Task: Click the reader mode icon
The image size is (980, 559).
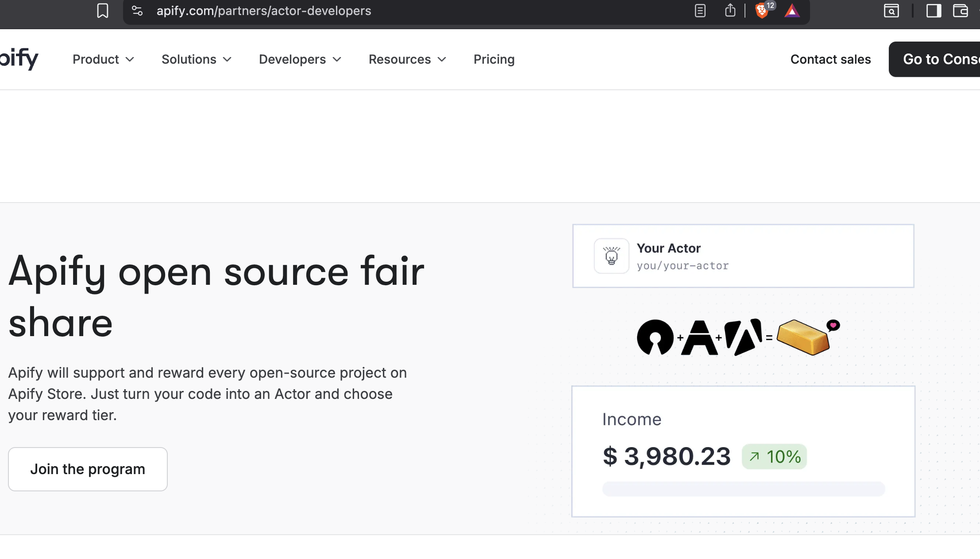Action: tap(700, 11)
